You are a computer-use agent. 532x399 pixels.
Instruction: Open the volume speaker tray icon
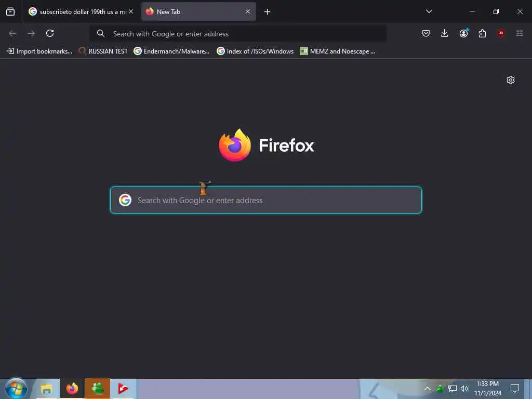(464, 389)
